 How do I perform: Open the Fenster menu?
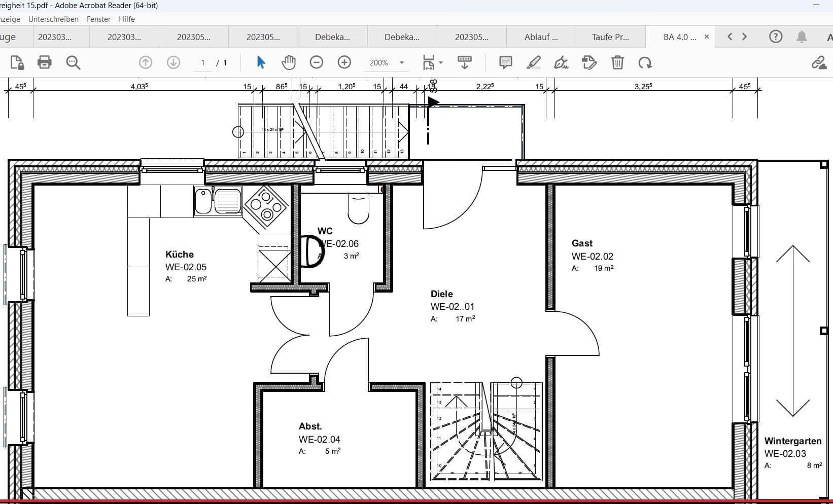click(x=98, y=19)
